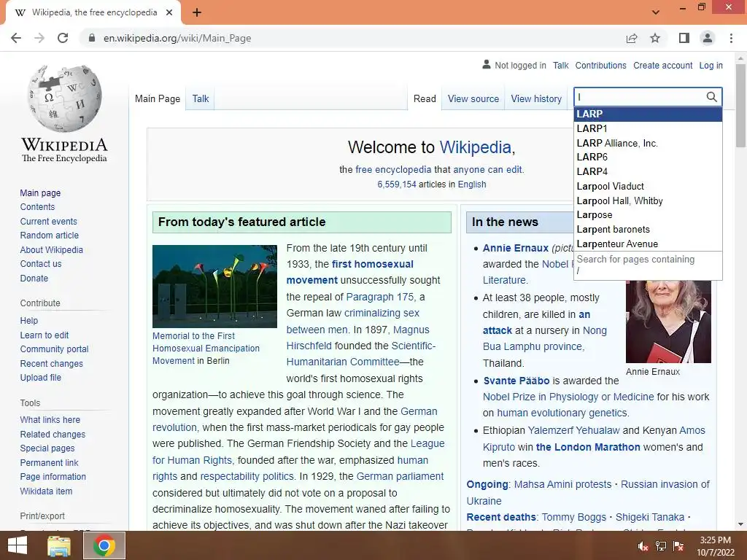Click the Create account link
Viewport: 747px width, 560px height.
662,65
